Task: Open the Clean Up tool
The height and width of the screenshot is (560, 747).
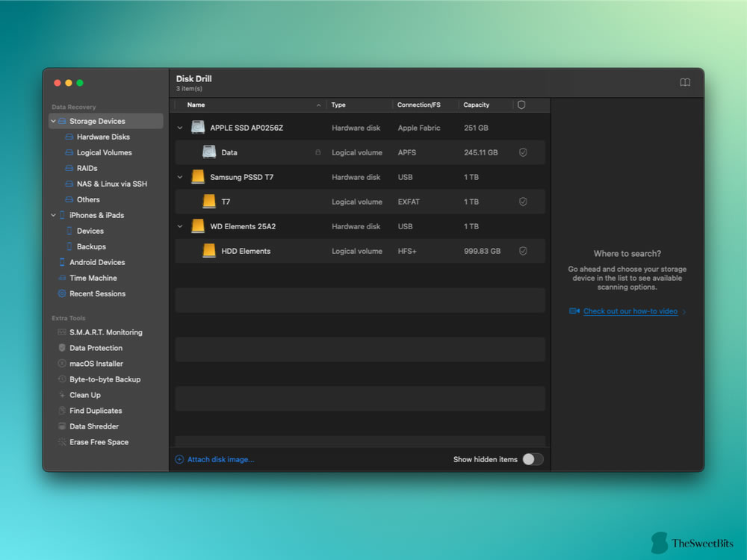Action: point(85,395)
